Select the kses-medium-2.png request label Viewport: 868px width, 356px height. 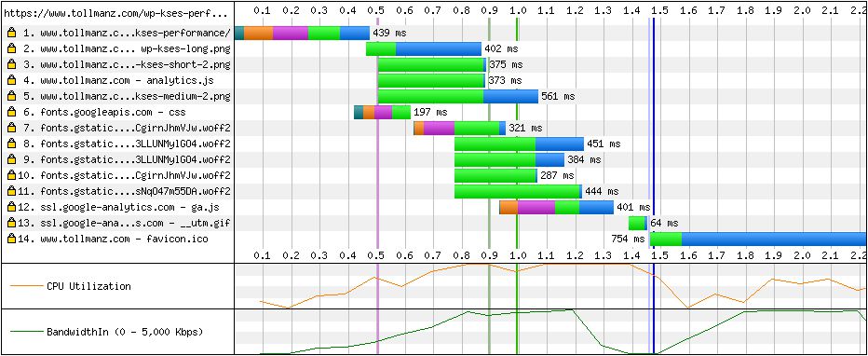point(127,96)
